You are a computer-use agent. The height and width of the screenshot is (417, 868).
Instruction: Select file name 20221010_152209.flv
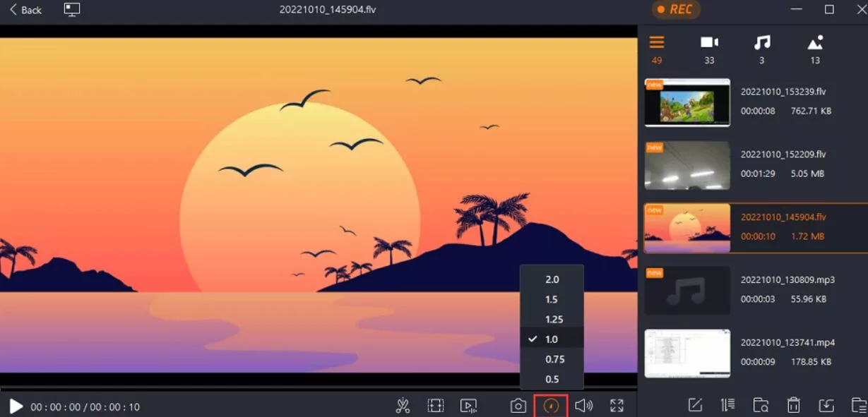coord(783,154)
